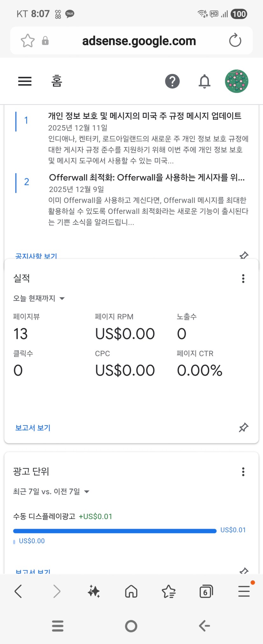
Task: Tap the adsense.google.com address field
Action: (x=139, y=41)
